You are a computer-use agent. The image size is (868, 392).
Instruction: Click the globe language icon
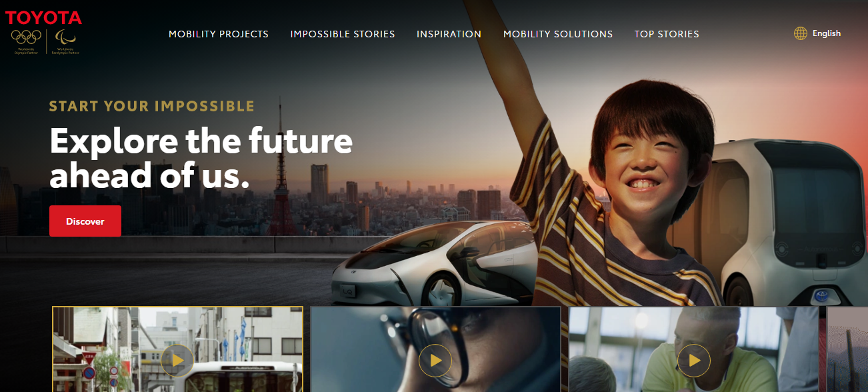click(x=801, y=33)
